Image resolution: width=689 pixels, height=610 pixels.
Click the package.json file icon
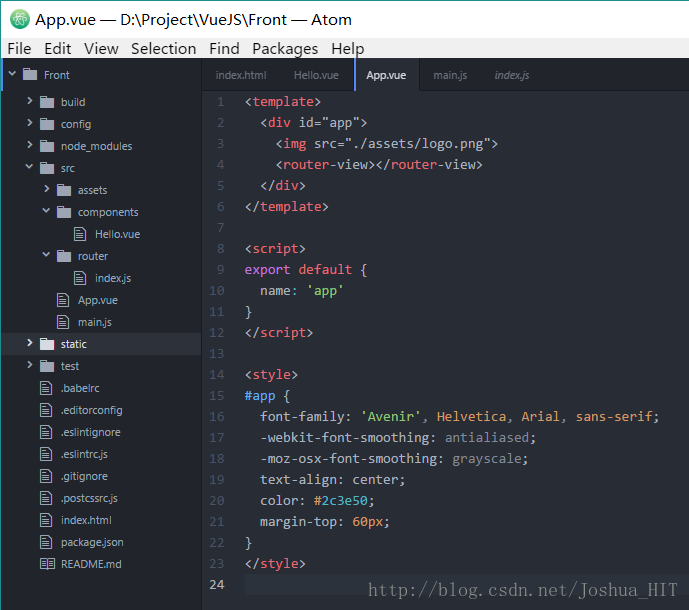click(x=46, y=542)
